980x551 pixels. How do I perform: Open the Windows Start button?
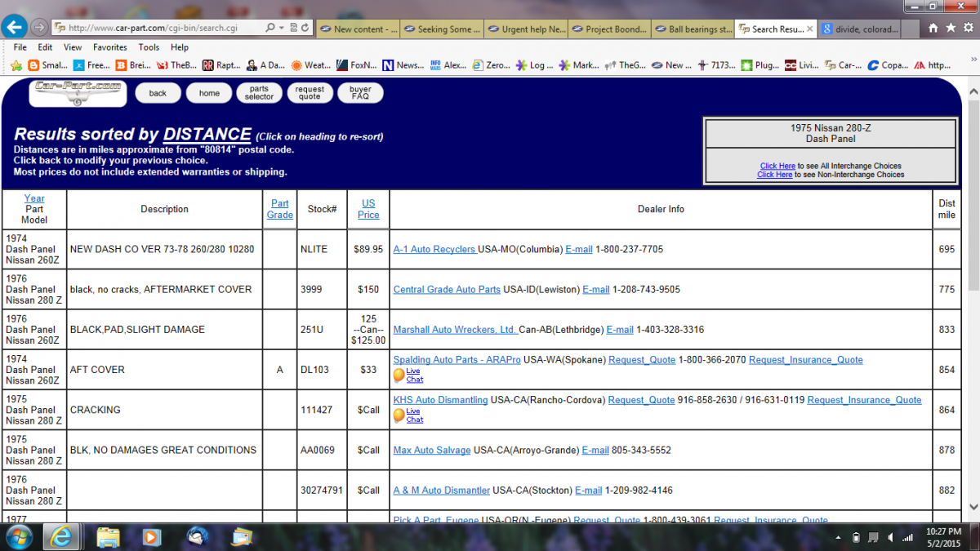tap(18, 536)
